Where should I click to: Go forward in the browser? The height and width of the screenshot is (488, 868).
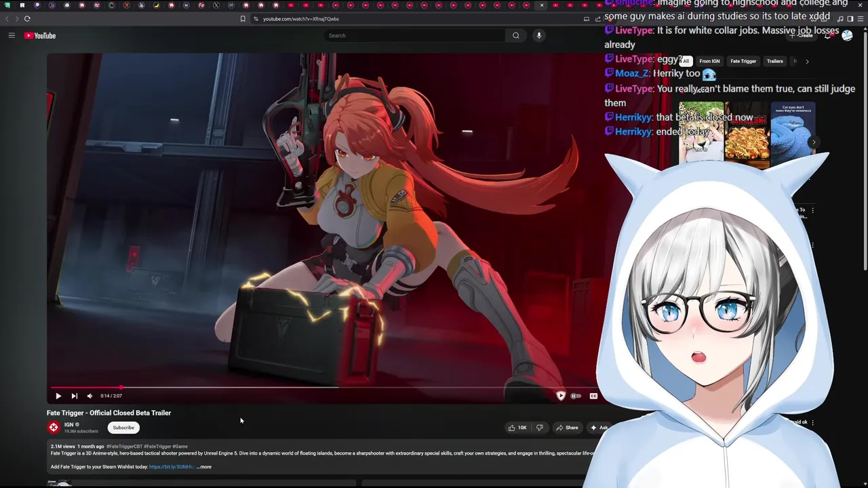[x=16, y=18]
